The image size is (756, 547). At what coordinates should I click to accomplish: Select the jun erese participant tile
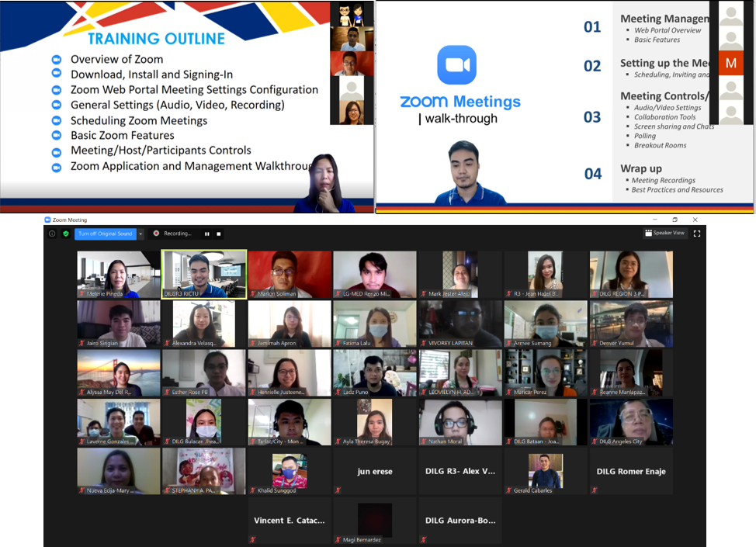click(375, 471)
